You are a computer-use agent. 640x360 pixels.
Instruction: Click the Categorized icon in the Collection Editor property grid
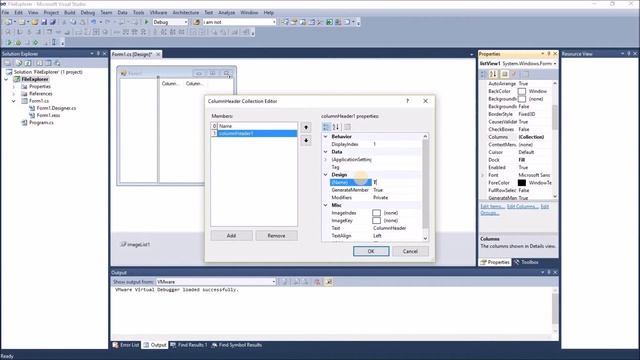point(326,127)
